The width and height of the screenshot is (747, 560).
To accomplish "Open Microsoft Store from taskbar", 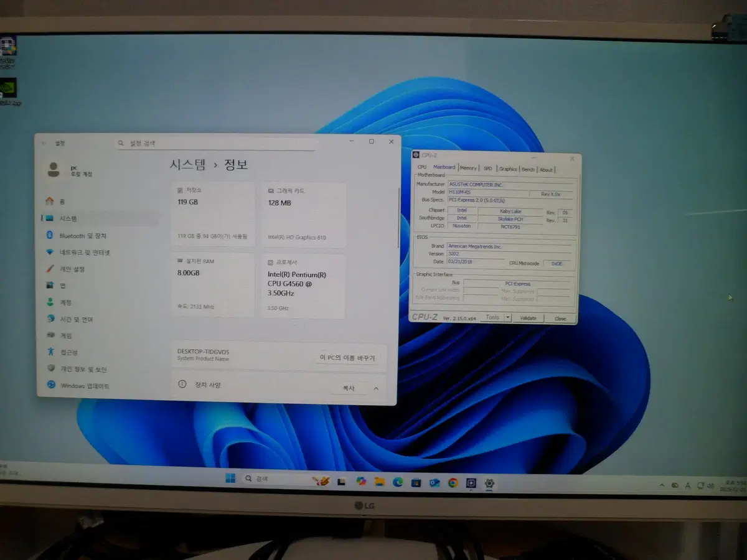I will [x=416, y=482].
